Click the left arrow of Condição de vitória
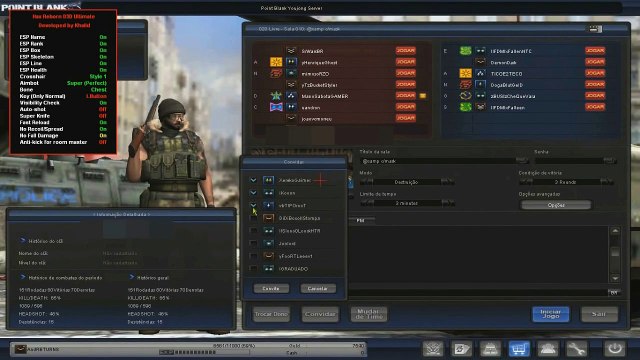Screen dimensions: 640x360 tap(526, 182)
